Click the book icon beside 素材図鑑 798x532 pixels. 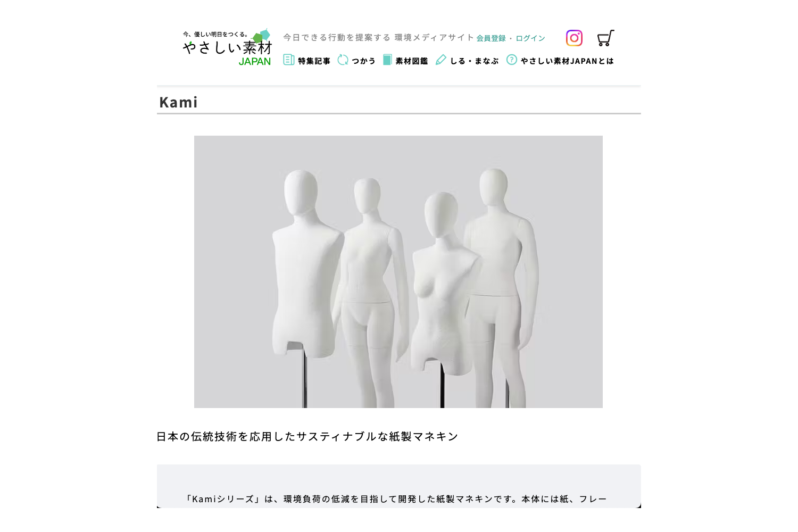[x=387, y=60]
